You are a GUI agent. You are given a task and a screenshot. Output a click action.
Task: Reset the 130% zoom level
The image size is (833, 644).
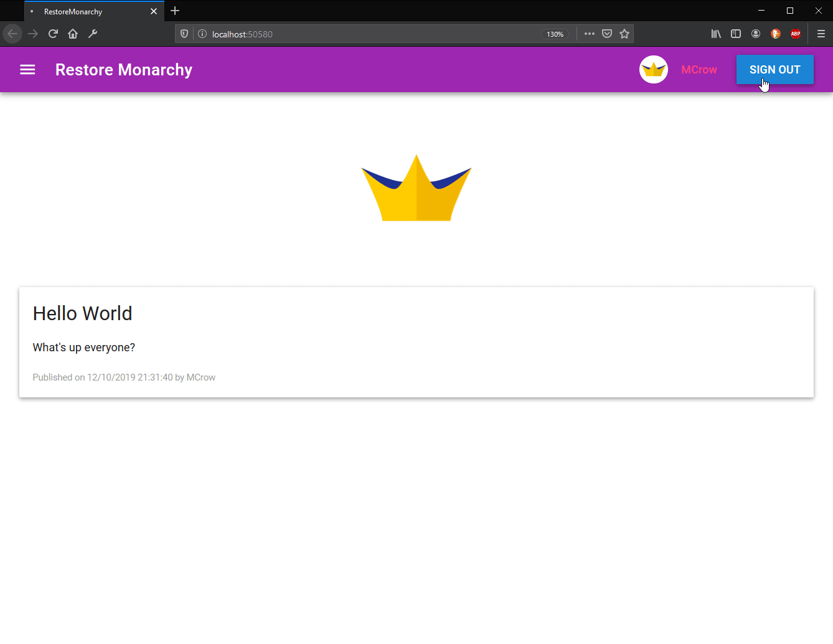tap(555, 34)
